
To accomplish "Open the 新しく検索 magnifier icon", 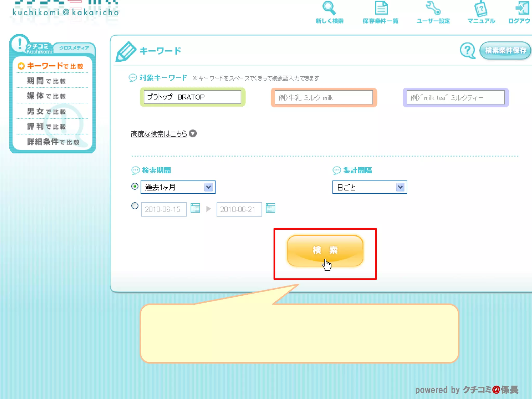I will (329, 8).
